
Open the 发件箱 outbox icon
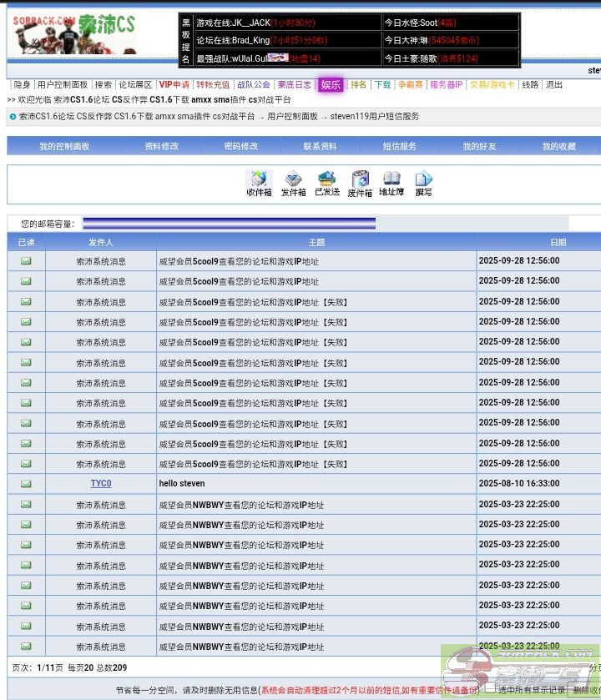(293, 183)
